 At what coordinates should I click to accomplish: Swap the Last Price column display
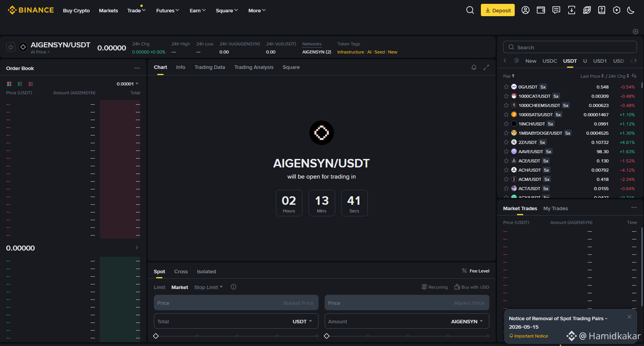click(x=634, y=76)
